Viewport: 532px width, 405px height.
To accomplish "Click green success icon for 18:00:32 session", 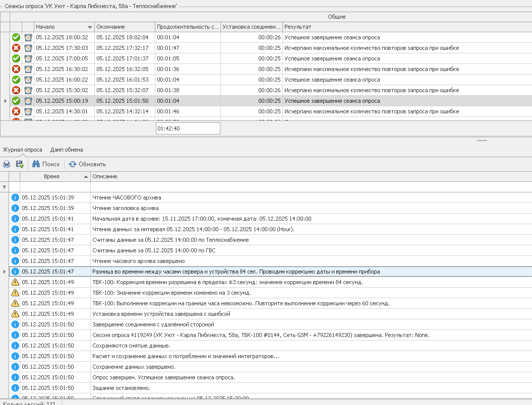I will (x=16, y=37).
